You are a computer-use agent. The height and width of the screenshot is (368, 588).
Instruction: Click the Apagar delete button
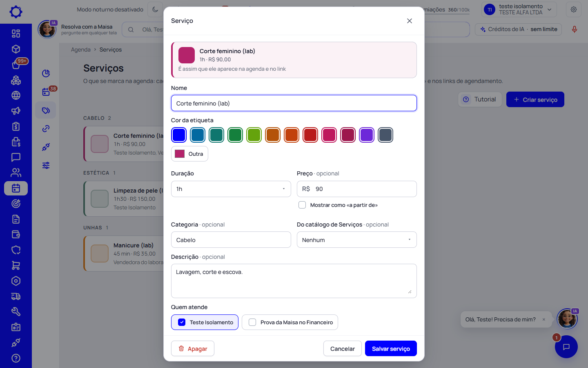(193, 348)
